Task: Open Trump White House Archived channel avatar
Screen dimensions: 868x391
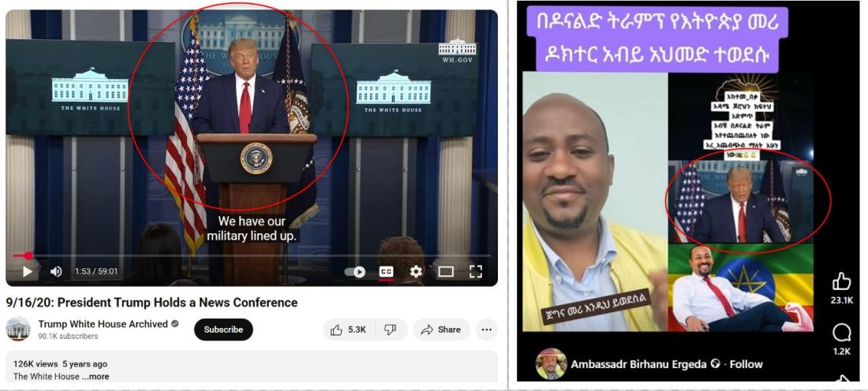Action: [18, 329]
